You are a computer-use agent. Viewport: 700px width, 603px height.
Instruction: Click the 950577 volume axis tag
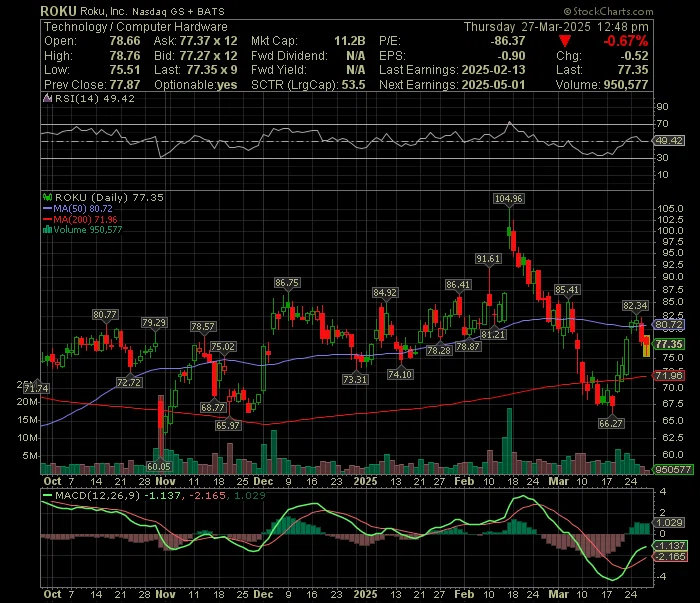pyautogui.click(x=672, y=470)
